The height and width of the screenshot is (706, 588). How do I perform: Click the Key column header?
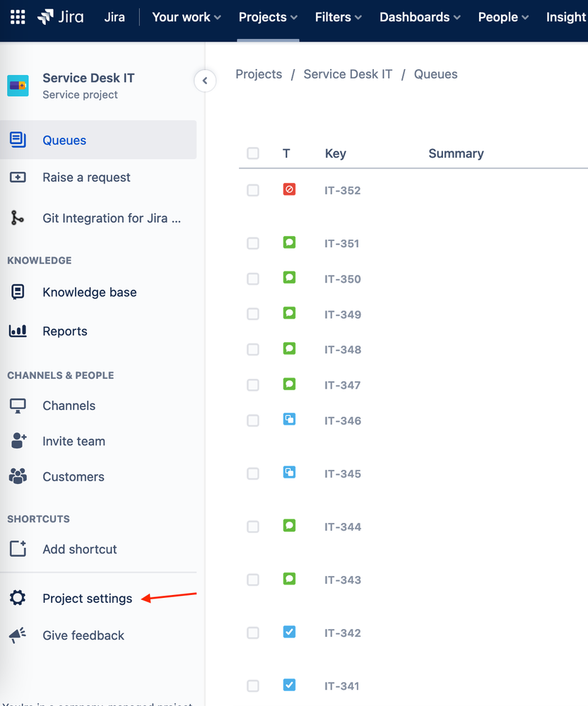click(336, 153)
